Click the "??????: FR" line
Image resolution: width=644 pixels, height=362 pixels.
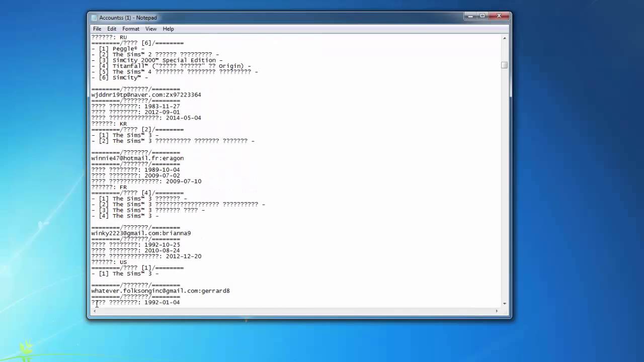[x=109, y=187]
